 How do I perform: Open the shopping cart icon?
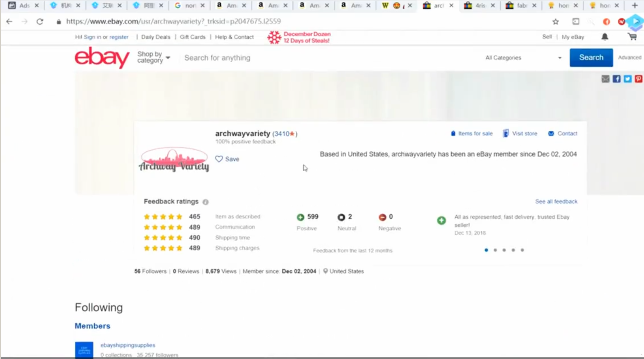(x=632, y=37)
